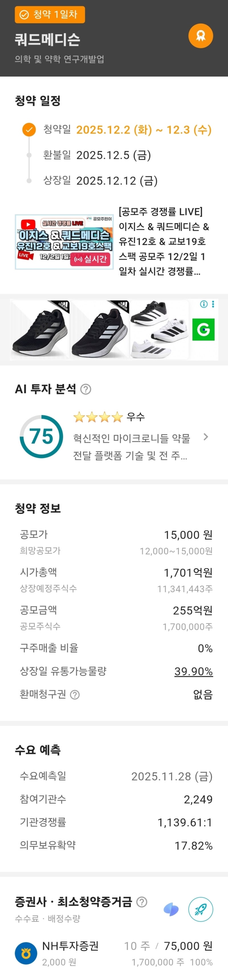The width and height of the screenshot is (228, 980).
Task: Expand AI analysis details with the chevron
Action: (206, 437)
